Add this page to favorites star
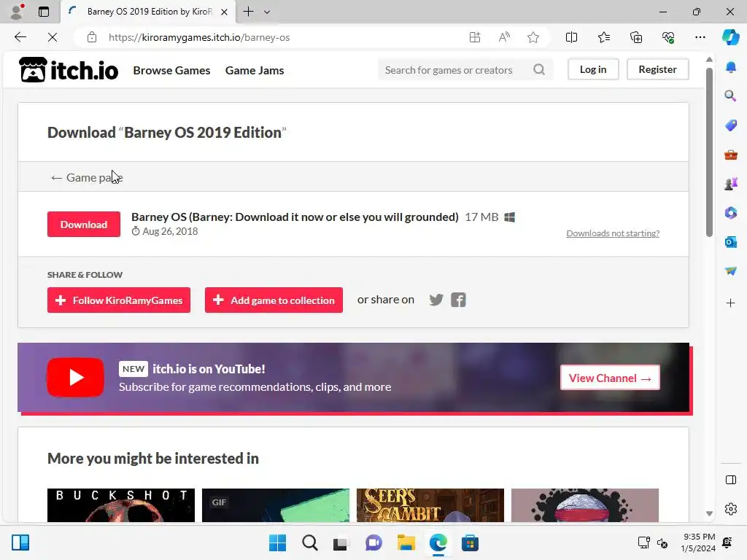The width and height of the screenshot is (747, 560). click(x=533, y=37)
